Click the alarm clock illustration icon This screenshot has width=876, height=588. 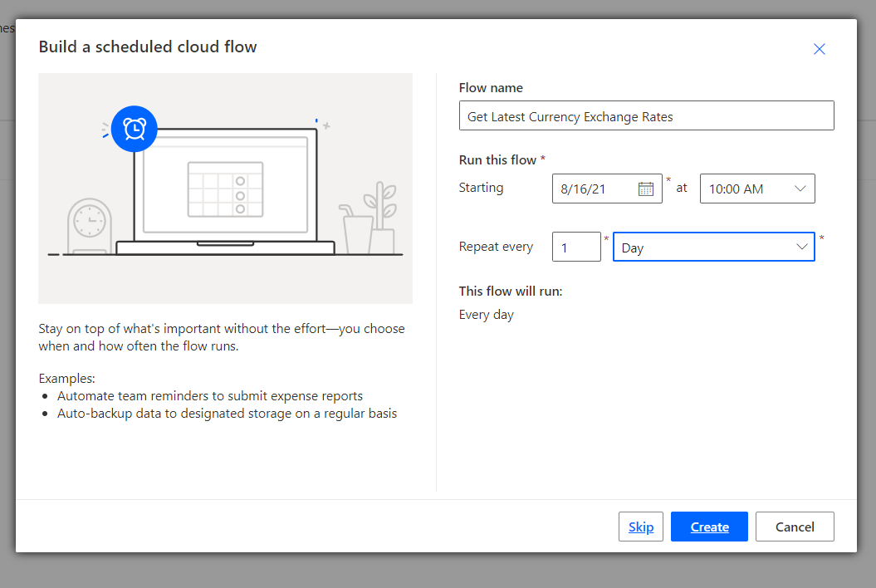[134, 129]
